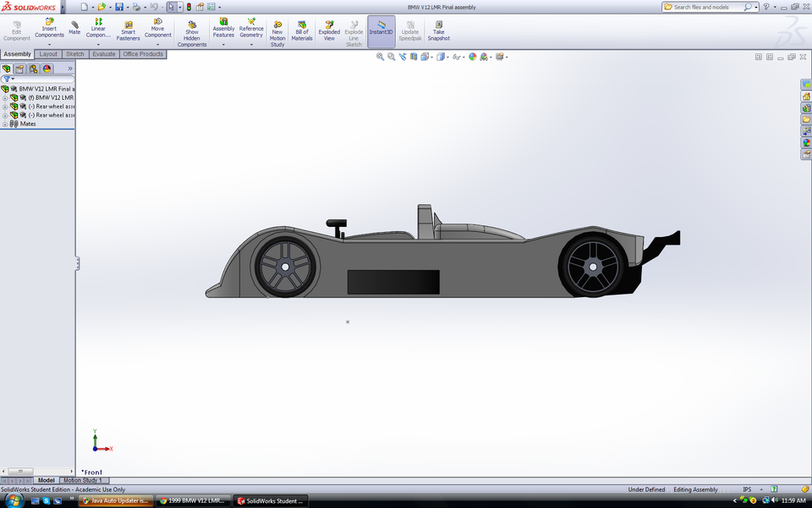Toggle Instant3D mode off
812x508 pixels.
381,27
